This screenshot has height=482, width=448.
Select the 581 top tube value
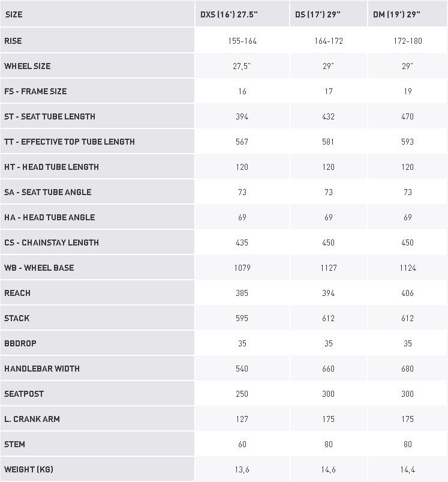pos(329,142)
